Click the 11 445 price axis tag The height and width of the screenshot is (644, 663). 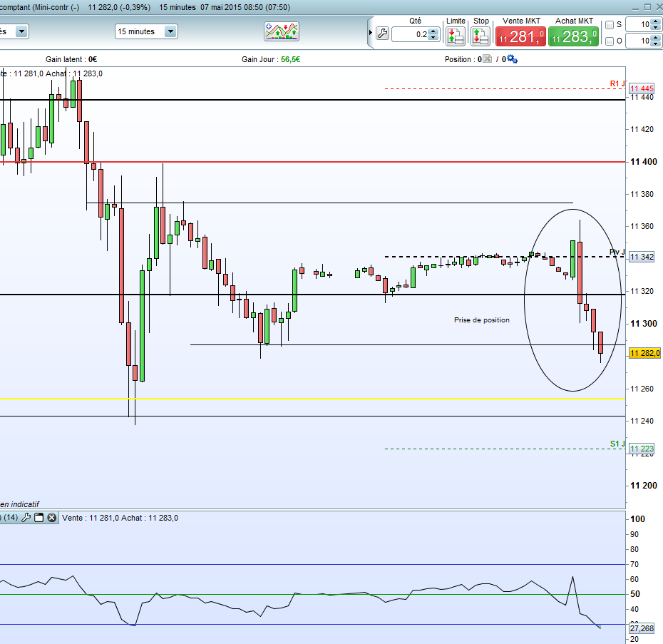(x=642, y=88)
